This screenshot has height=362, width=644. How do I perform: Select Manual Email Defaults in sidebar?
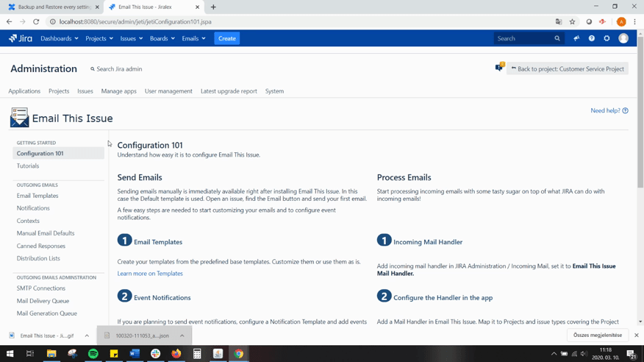(46, 233)
